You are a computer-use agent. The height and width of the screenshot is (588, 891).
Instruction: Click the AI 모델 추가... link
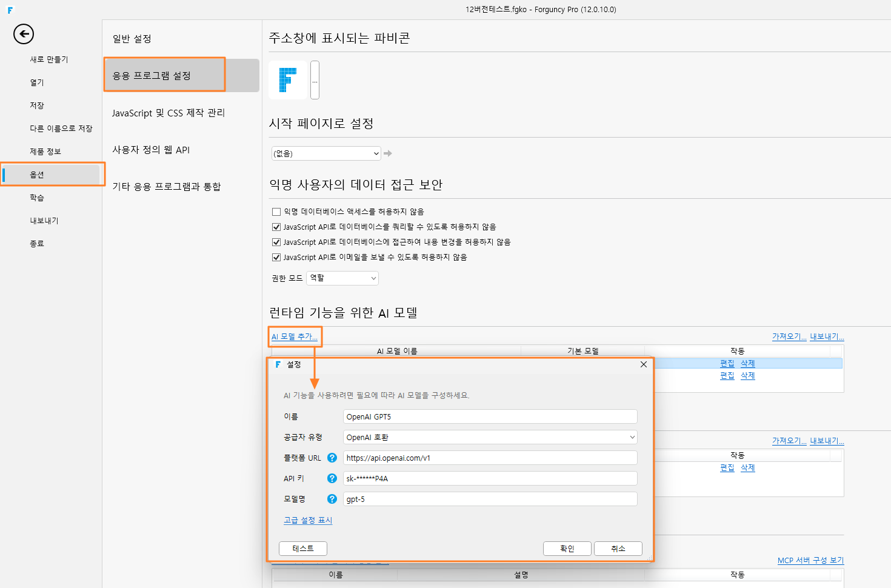295,337
